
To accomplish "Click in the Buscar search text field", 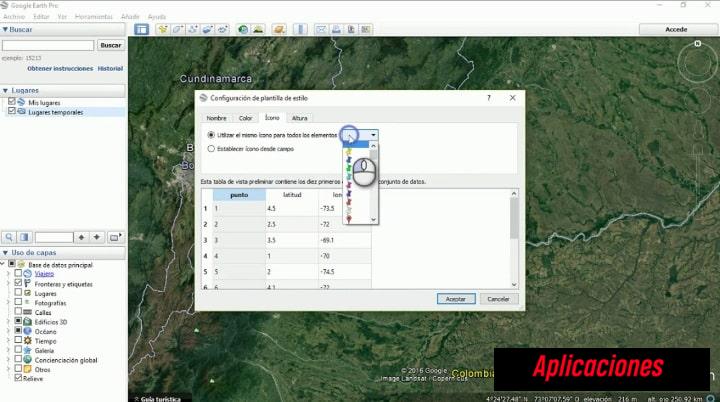I will pos(48,45).
